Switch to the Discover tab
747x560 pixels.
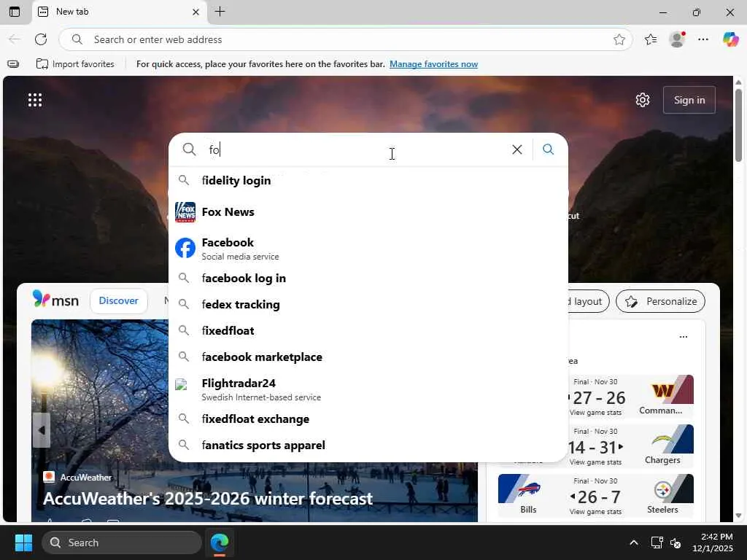119,300
